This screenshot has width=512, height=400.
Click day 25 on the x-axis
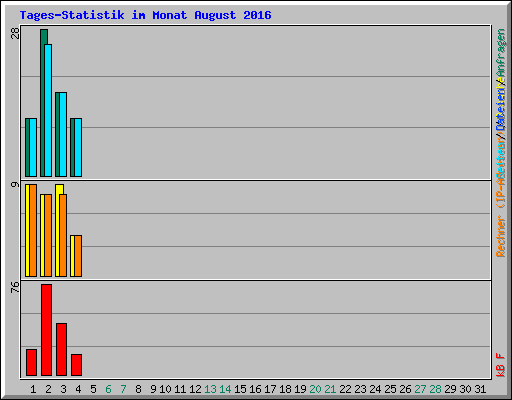click(x=390, y=389)
